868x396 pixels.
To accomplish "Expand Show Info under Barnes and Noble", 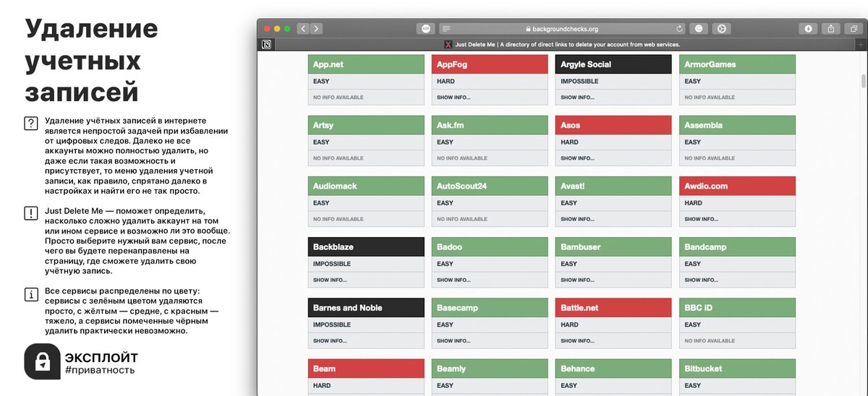I will (330, 340).
